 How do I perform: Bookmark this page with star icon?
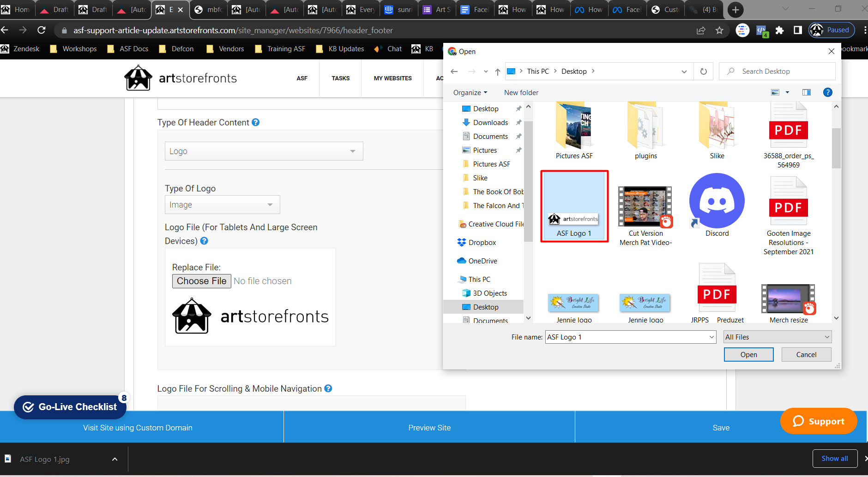point(719,30)
